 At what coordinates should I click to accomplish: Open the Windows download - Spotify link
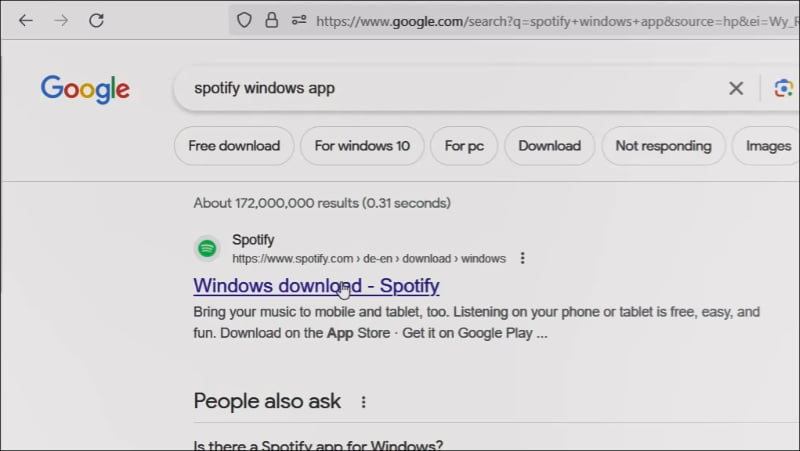[x=316, y=286]
